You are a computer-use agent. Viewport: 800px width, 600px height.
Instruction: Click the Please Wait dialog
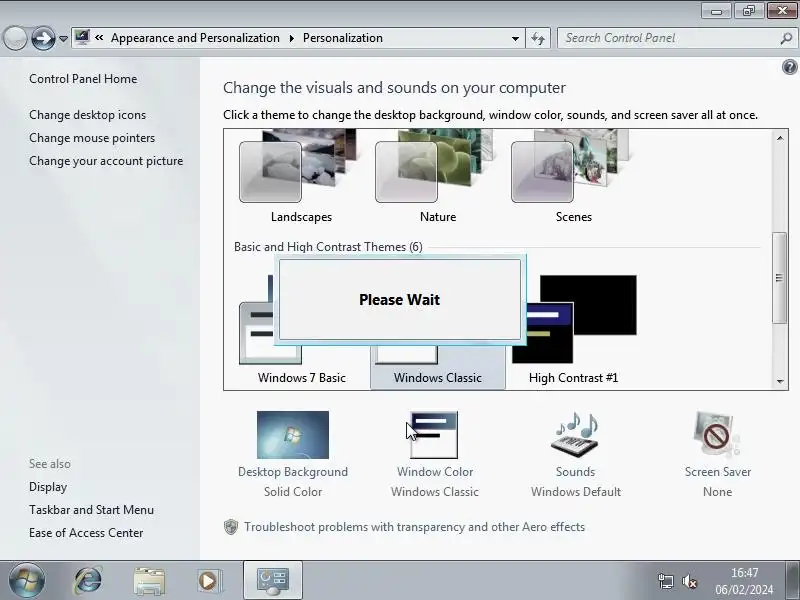pyautogui.click(x=400, y=299)
